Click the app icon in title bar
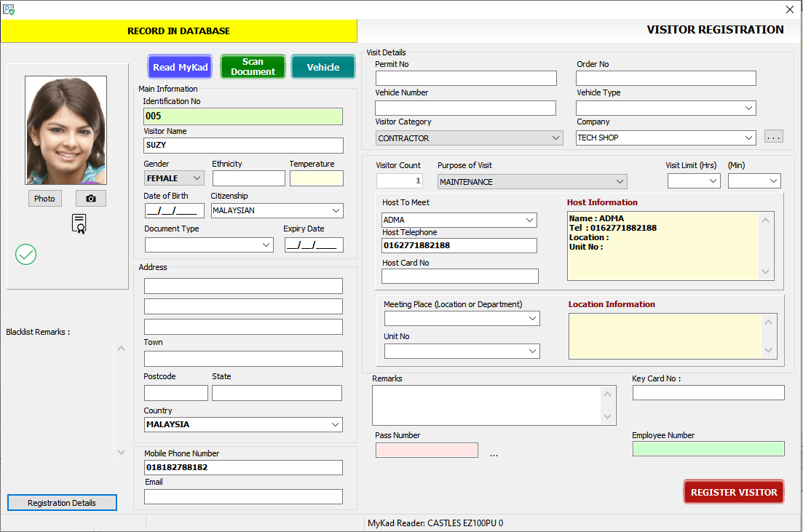 9,9
